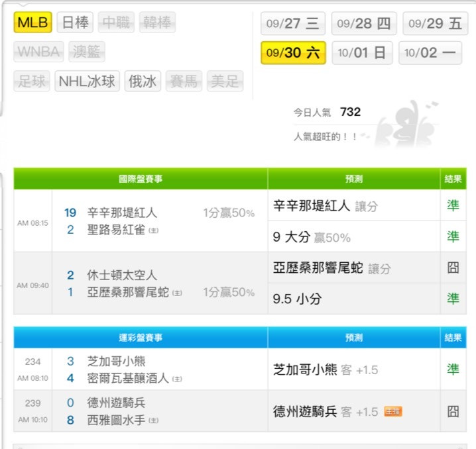Screen dimensions: 476x449
Task: Select the MLB league tab
Action: tap(32, 23)
